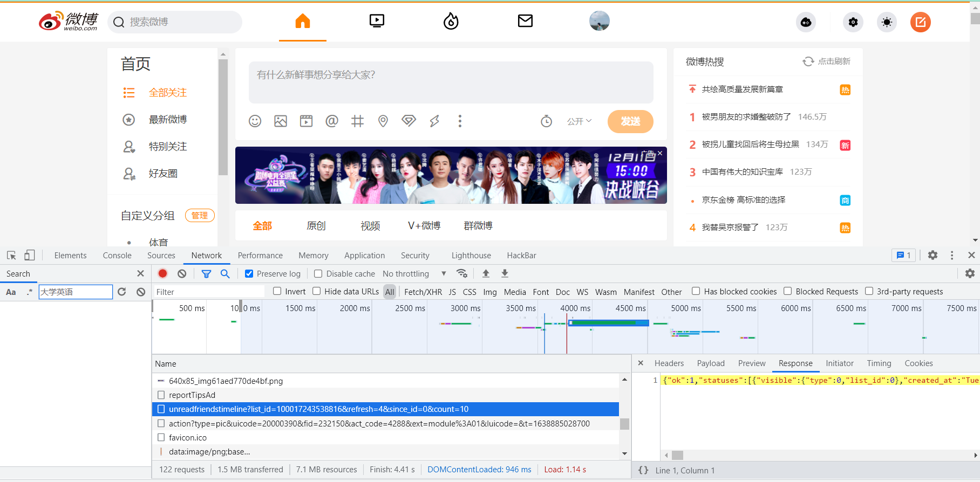
Task: Open the Lighthouse tab in DevTools
Action: point(471,256)
